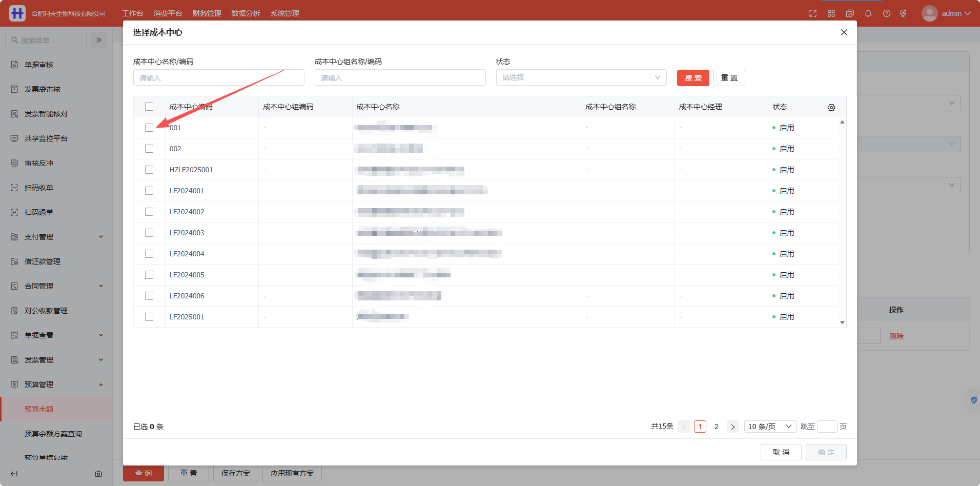Go to next page arrow in pagination
Viewport: 980px width, 486px height.
click(x=733, y=427)
